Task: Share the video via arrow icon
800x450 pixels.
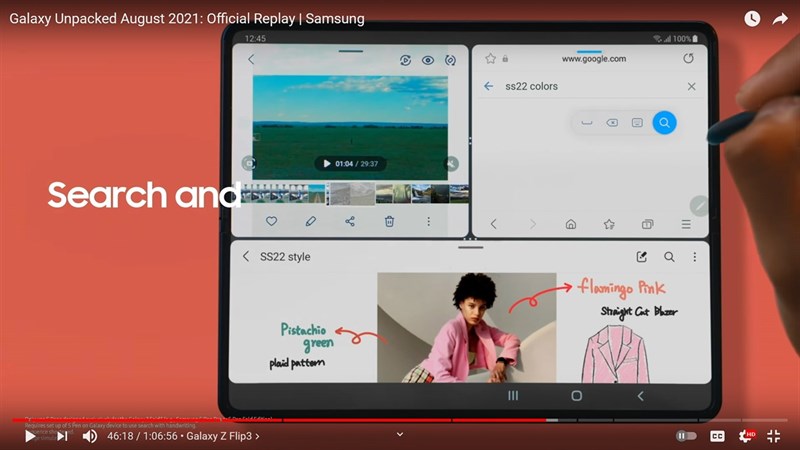Action: 780,19
